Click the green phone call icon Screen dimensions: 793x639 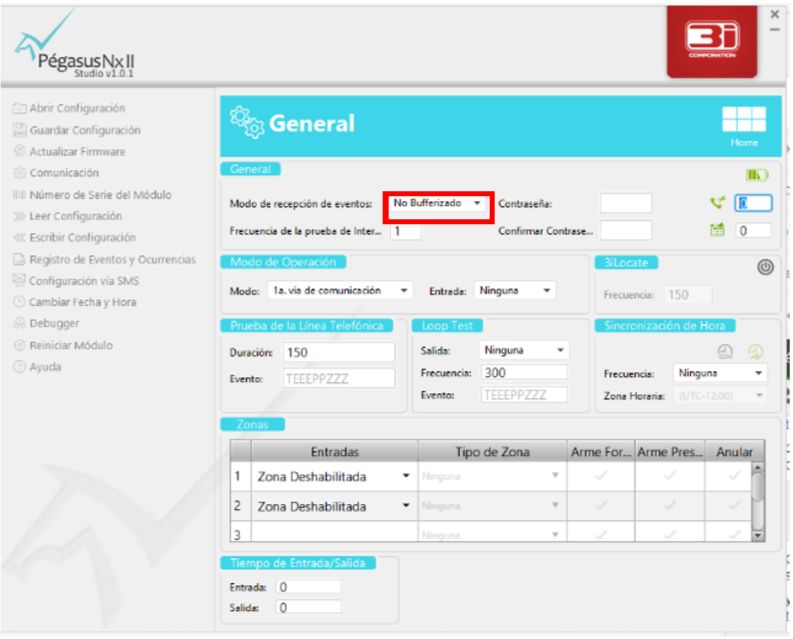(717, 203)
